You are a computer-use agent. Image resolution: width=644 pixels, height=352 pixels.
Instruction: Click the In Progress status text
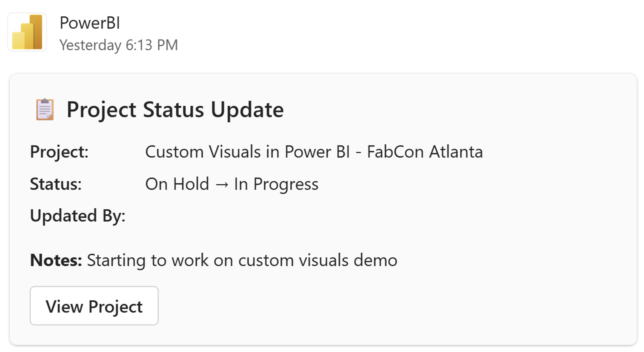pos(276,184)
